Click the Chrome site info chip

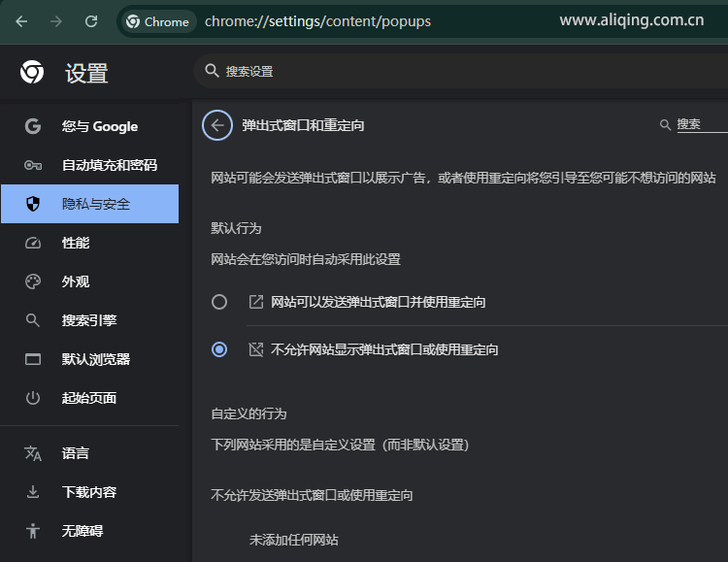[x=158, y=21]
